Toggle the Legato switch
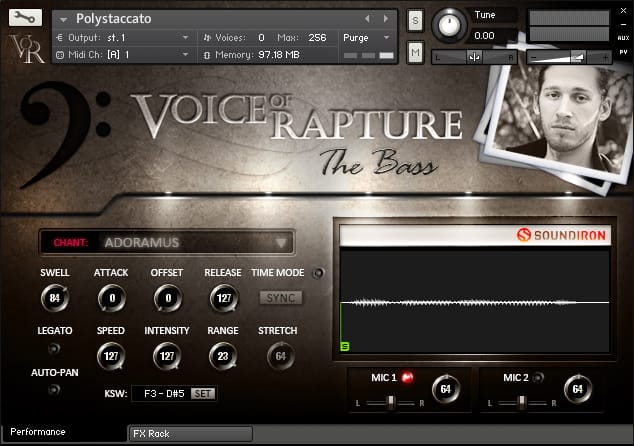 [x=54, y=349]
